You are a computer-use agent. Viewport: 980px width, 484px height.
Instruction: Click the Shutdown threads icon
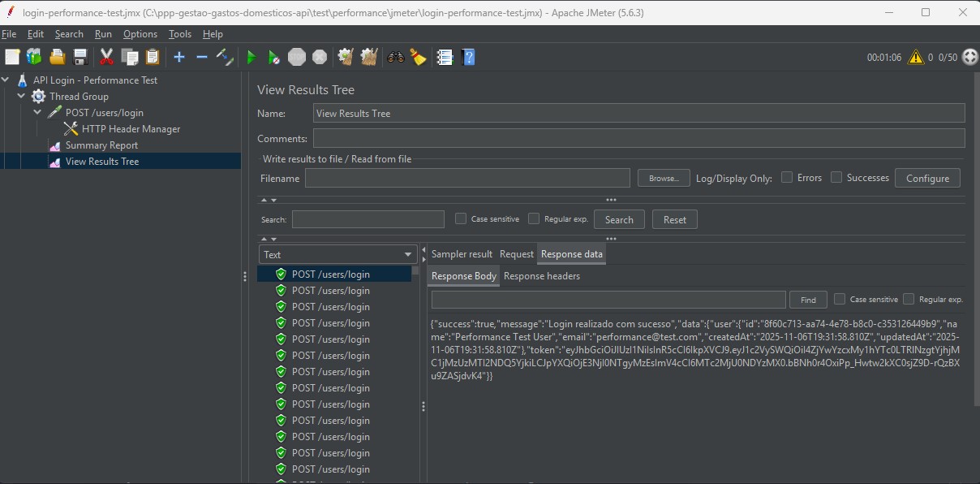(320, 57)
